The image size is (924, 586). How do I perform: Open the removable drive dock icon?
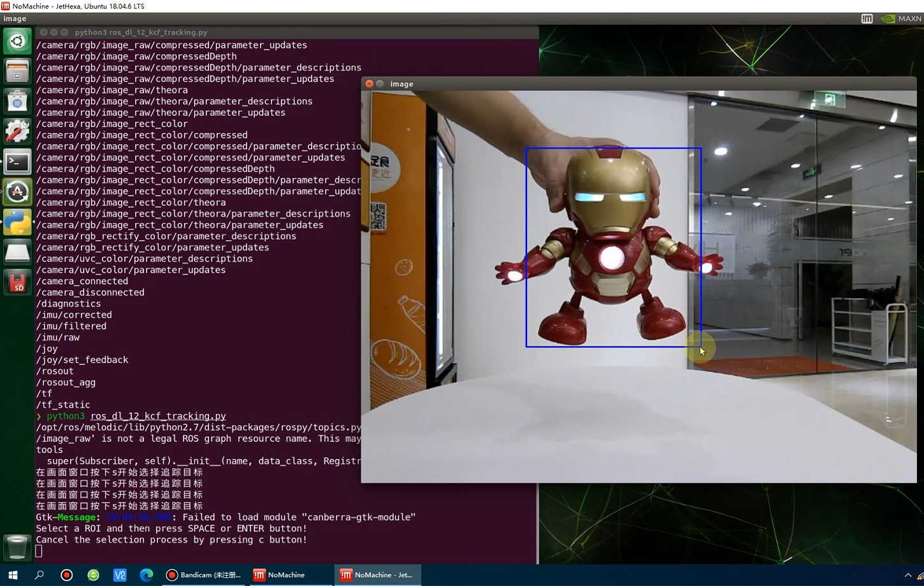tap(17, 252)
